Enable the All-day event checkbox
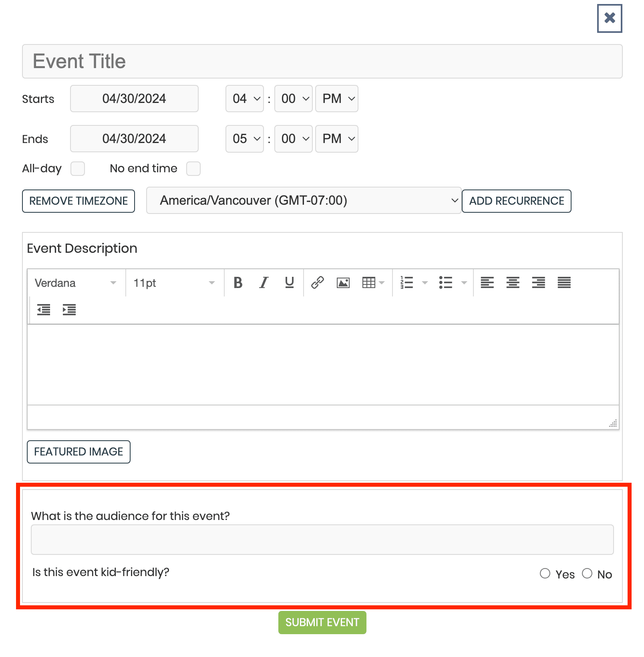The height and width of the screenshot is (657, 644). 78,169
